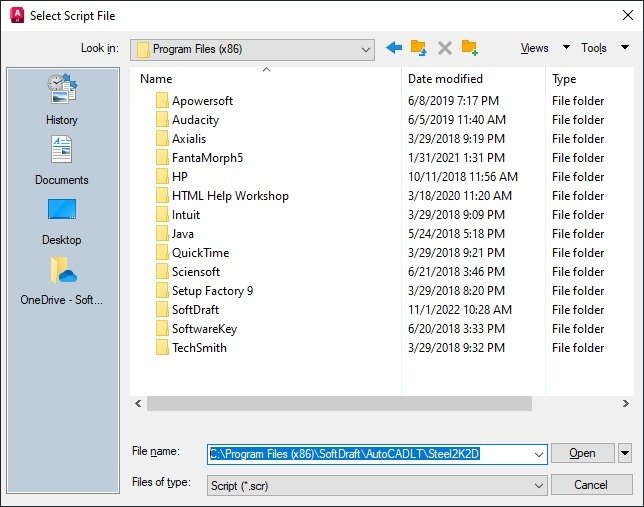Close the Select Script File dialog
This screenshot has width=644, height=507.
[628, 15]
